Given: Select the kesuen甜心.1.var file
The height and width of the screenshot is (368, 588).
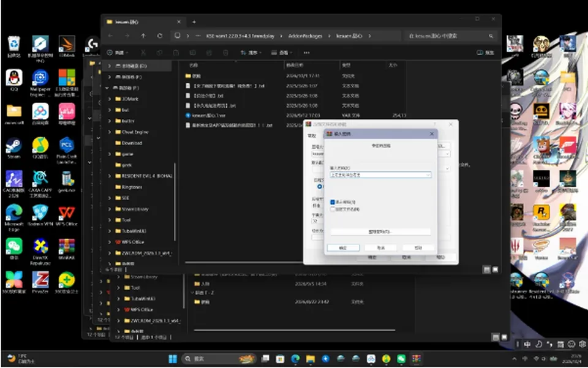Looking at the screenshot, I should 209,116.
